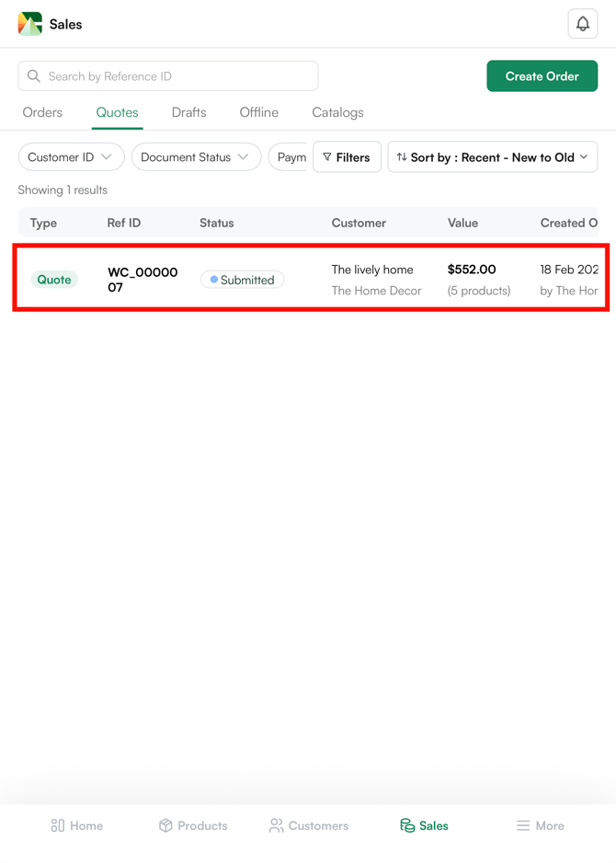This screenshot has width=616, height=863.
Task: Open the More menu in bottom bar
Action: 540,825
